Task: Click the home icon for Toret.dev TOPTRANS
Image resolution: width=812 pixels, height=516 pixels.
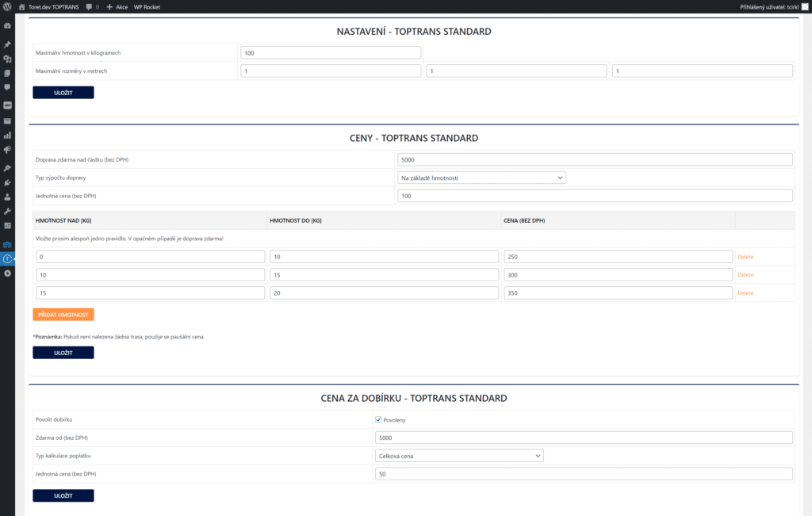Action: (x=21, y=6)
